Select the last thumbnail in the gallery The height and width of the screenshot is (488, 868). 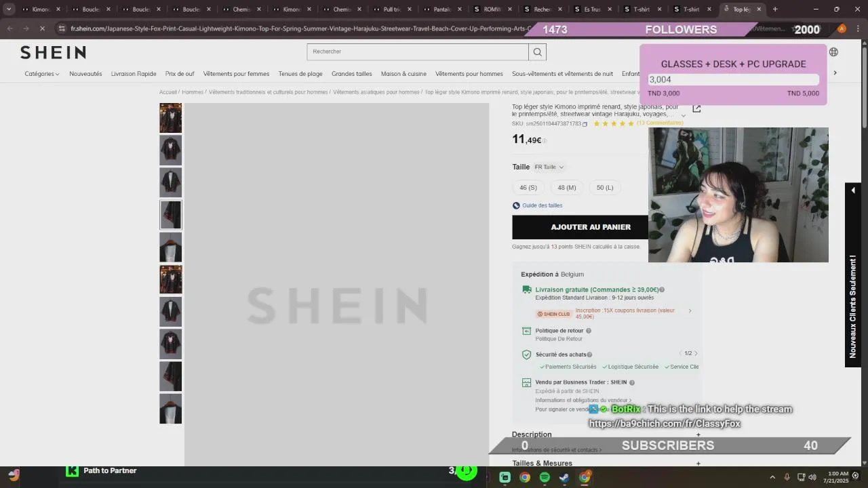(171, 409)
